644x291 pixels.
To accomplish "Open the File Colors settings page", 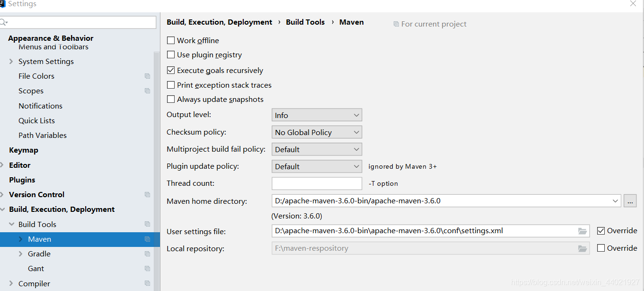I will point(36,76).
